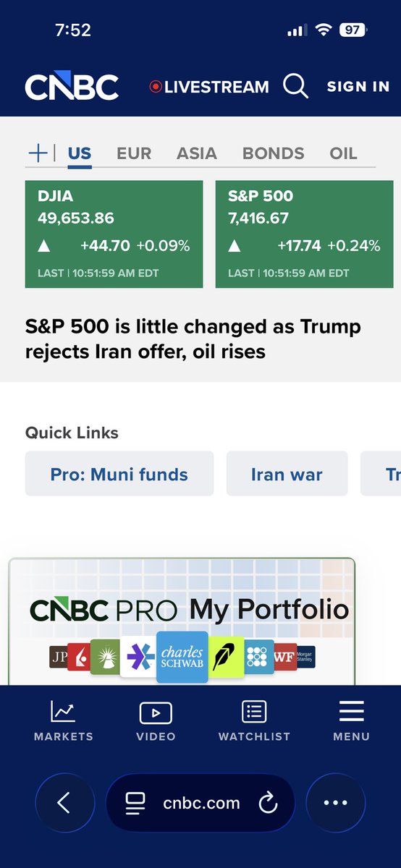Open the search magnifier icon
Screen dimensions: 401x868
(295, 86)
